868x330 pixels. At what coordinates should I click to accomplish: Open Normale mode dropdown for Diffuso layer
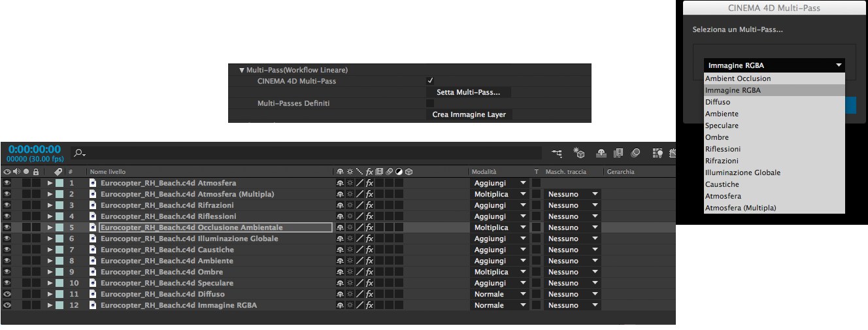click(500, 294)
